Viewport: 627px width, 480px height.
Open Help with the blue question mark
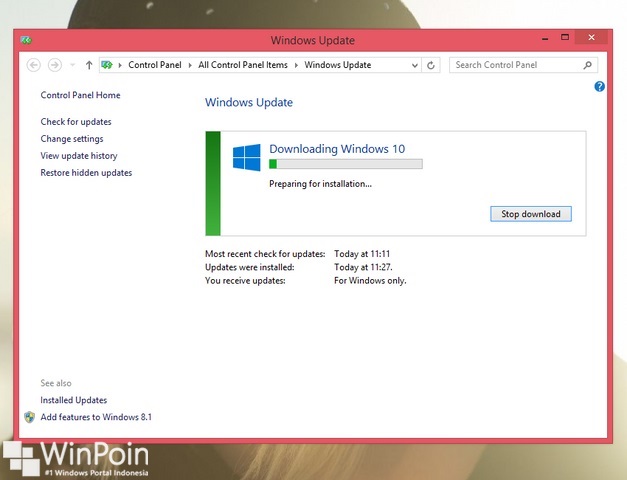point(599,86)
